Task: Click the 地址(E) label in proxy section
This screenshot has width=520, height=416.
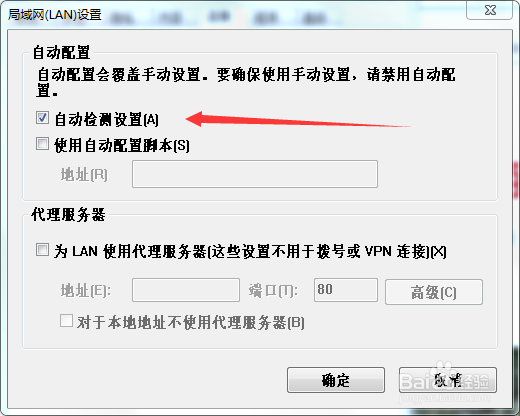Action: 85,291
